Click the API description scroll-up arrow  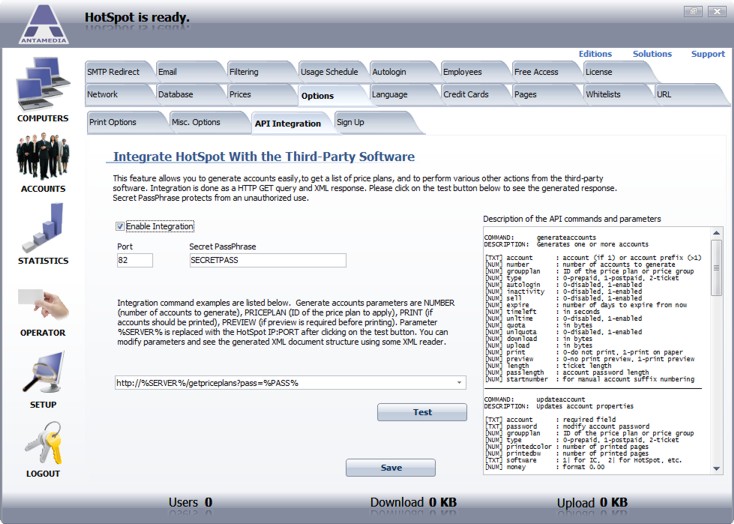pos(716,233)
